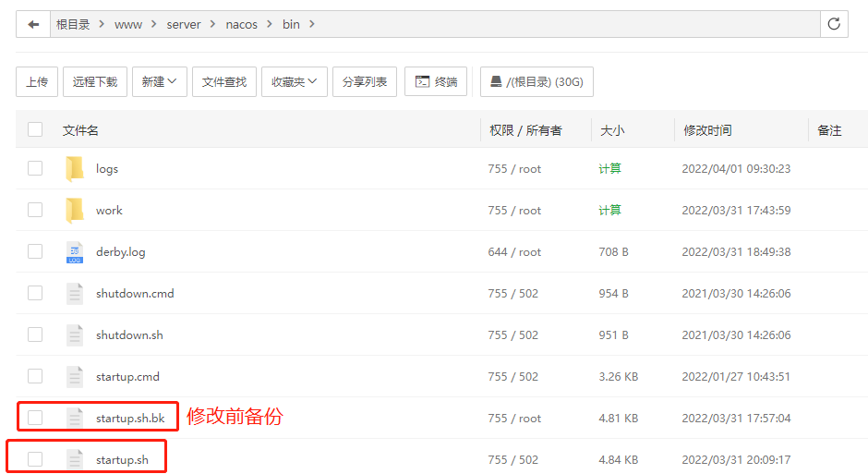Click the back arrow in path bar
The width and height of the screenshot is (868, 474).
pyautogui.click(x=33, y=24)
